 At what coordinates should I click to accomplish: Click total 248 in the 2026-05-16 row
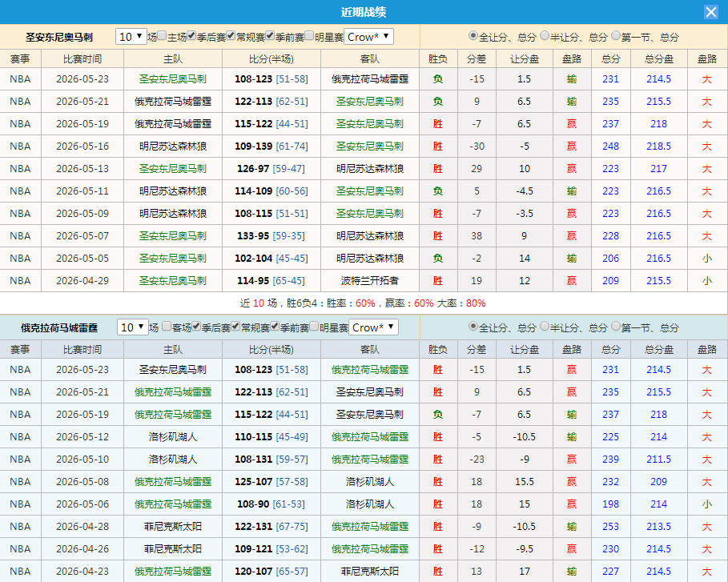pyautogui.click(x=610, y=147)
